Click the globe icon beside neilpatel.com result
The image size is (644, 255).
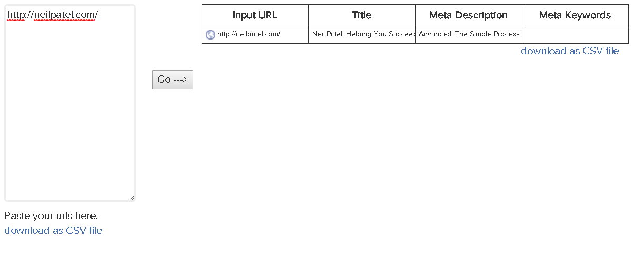point(210,35)
